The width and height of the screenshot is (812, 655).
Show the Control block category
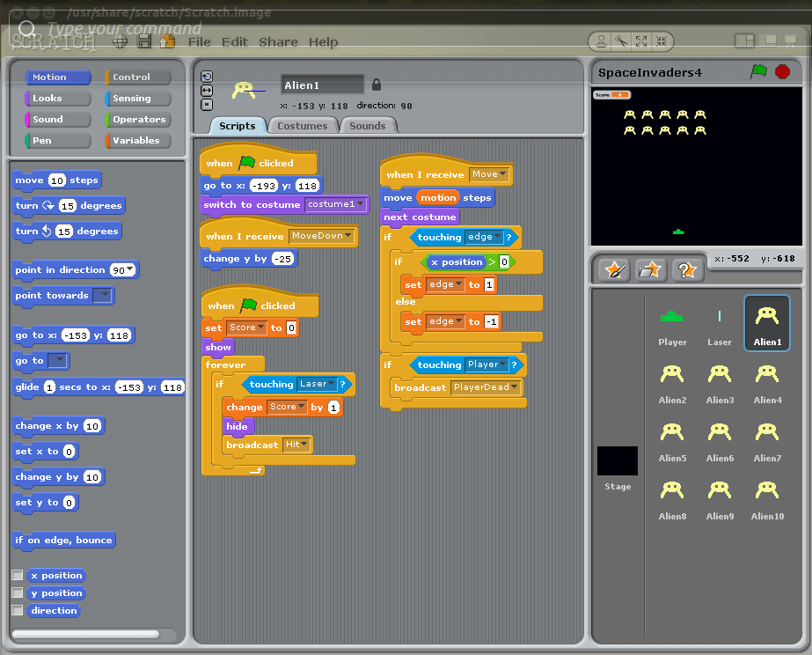(x=136, y=77)
